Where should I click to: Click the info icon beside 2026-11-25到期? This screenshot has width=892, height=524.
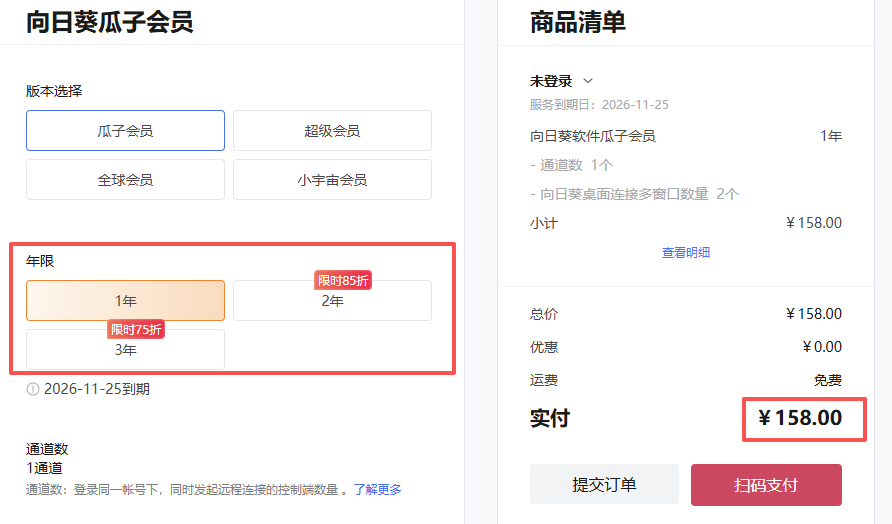[x=33, y=389]
